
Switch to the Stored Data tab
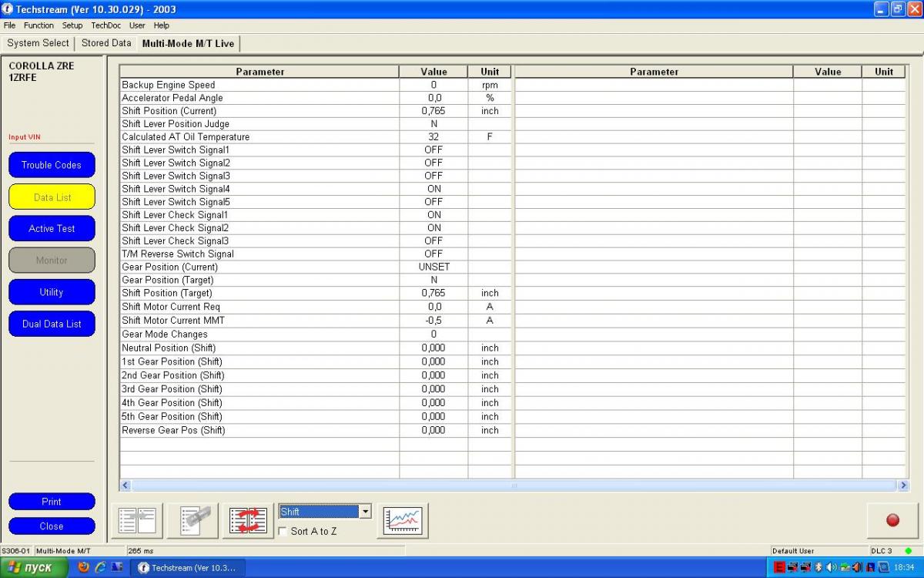coord(106,43)
